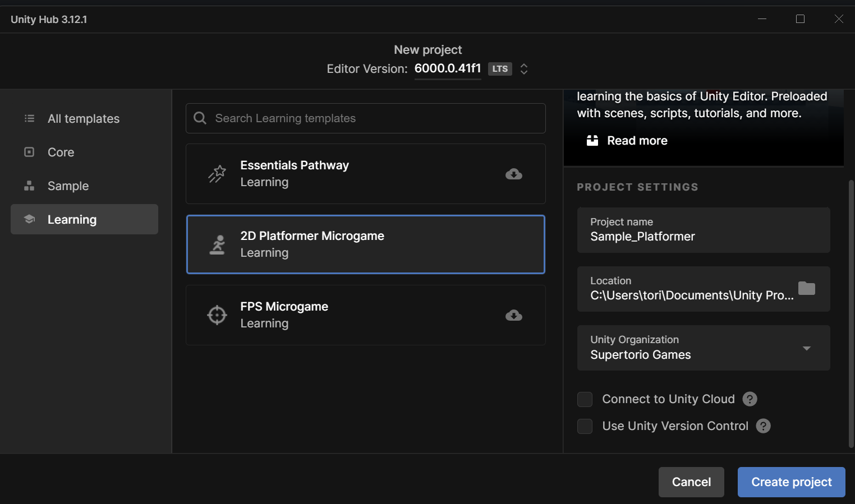Image resolution: width=855 pixels, height=504 pixels.
Task: Download the FPS Microgame template
Action: [514, 316]
